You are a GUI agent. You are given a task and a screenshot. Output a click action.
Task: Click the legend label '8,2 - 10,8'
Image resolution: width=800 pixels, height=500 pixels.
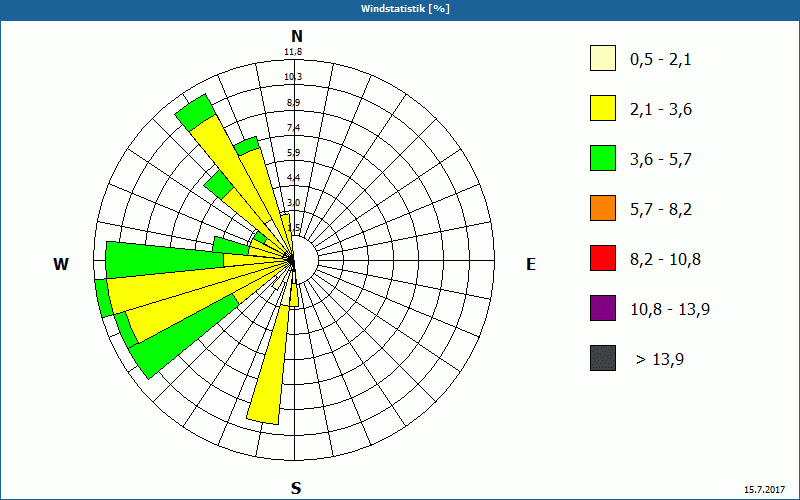(665, 260)
